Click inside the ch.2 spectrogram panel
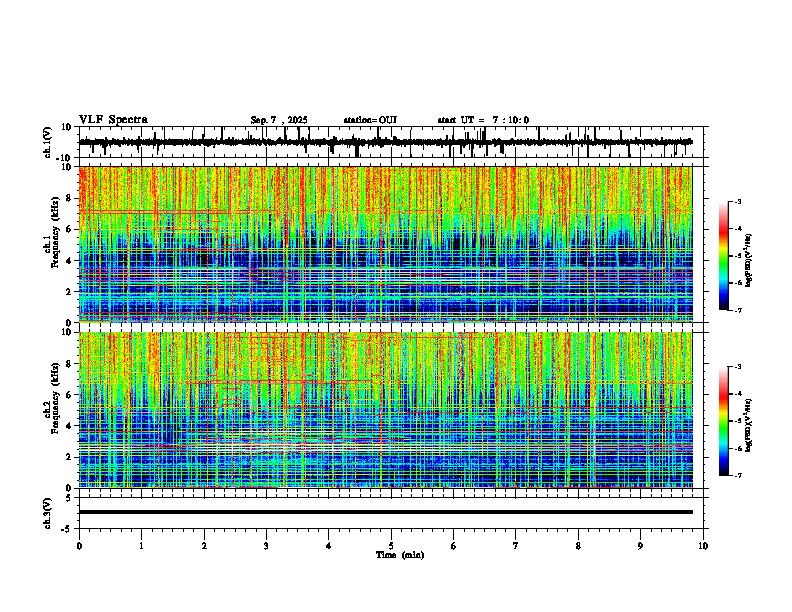Image resolution: width=792 pixels, height=612 pixels. [x=385, y=410]
